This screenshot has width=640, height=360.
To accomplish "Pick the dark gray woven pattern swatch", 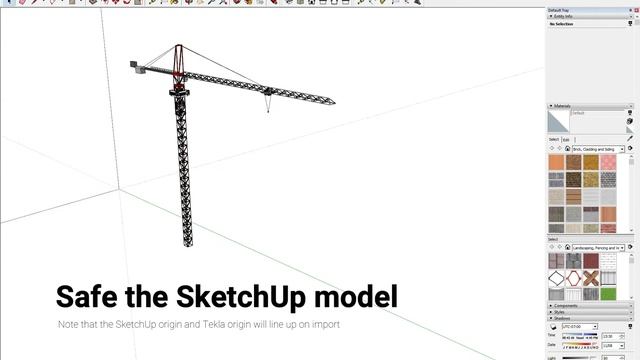I will pyautogui.click(x=608, y=180).
